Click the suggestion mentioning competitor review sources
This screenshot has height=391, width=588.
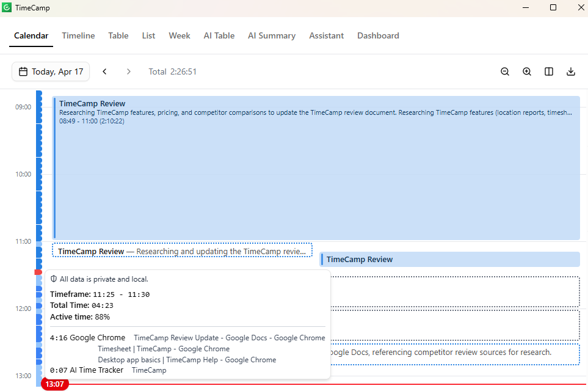pos(455,354)
